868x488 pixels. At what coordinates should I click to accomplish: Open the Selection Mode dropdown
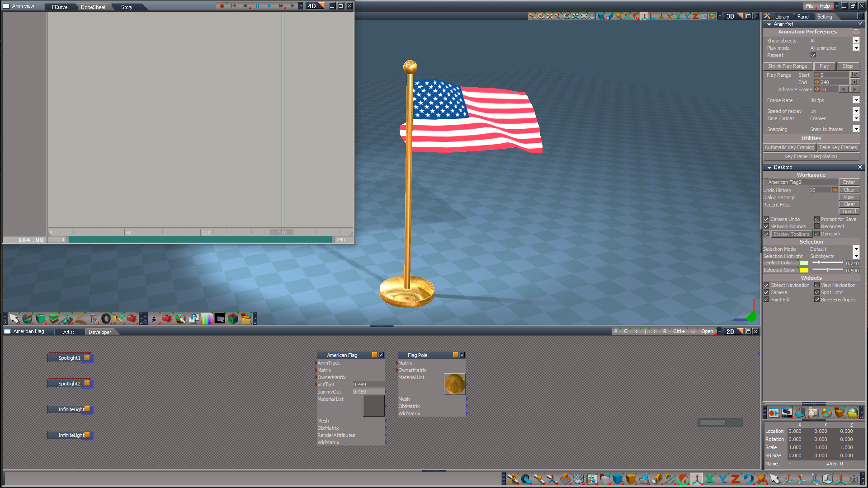point(856,249)
